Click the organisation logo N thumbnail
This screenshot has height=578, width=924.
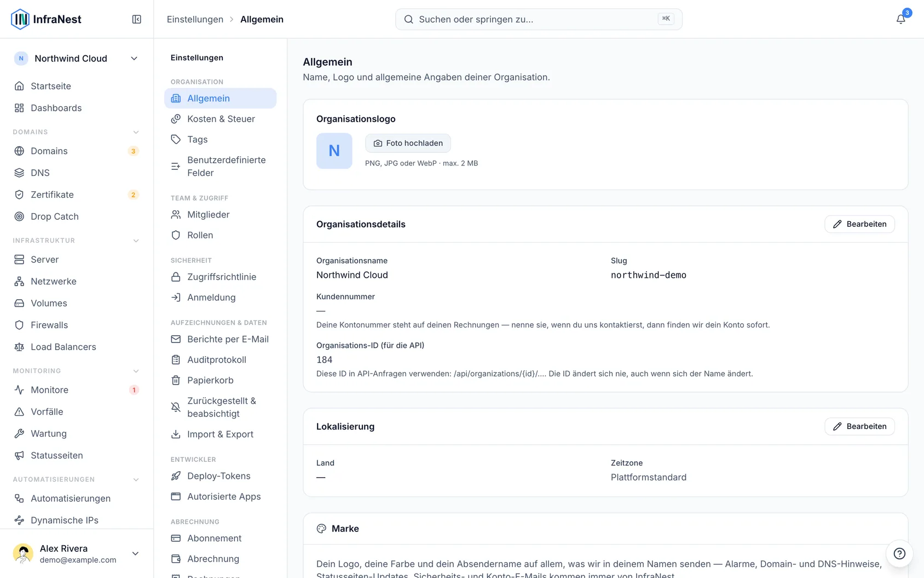coord(334,151)
